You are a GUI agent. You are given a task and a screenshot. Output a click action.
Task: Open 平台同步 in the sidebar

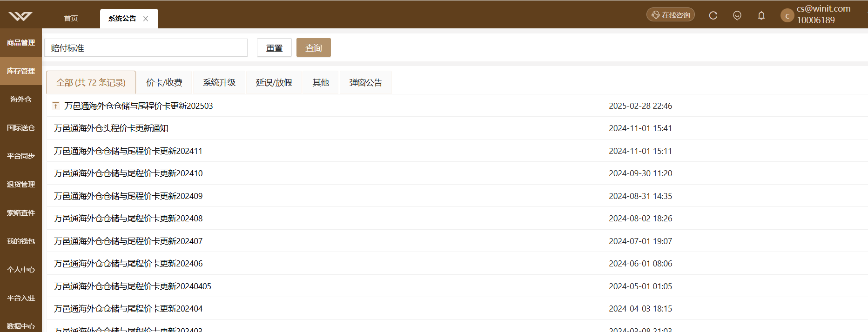pos(21,156)
